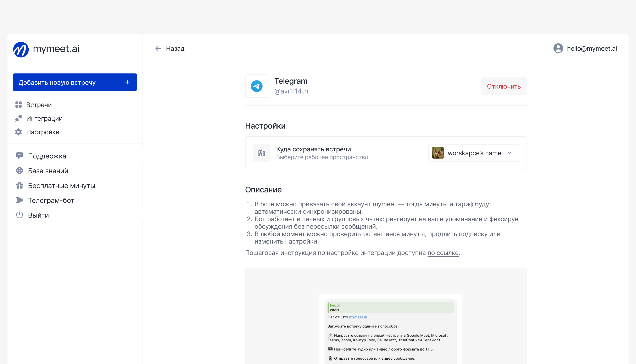Click the Telegram logo icon
Viewport: 636px width, 364px height.
point(257,86)
